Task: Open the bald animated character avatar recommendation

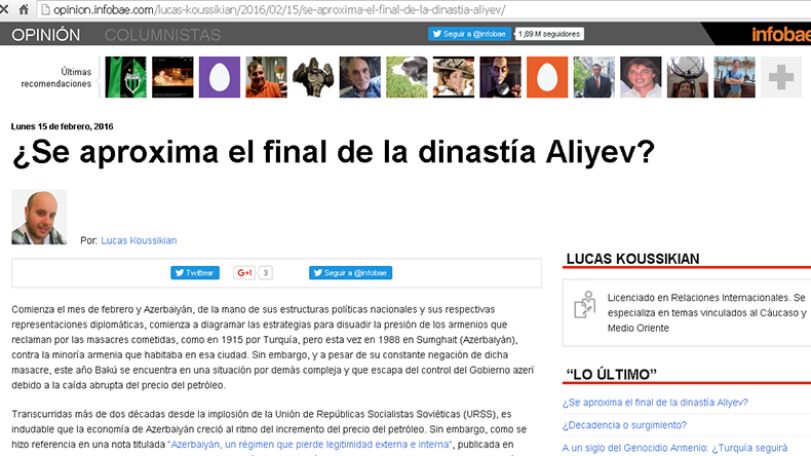Action: click(x=500, y=77)
